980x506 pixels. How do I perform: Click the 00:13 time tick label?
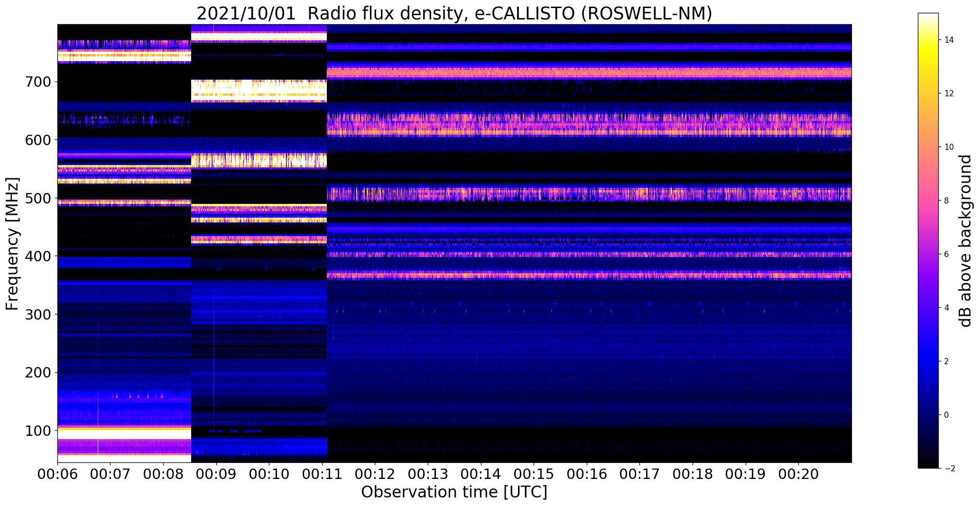point(428,474)
